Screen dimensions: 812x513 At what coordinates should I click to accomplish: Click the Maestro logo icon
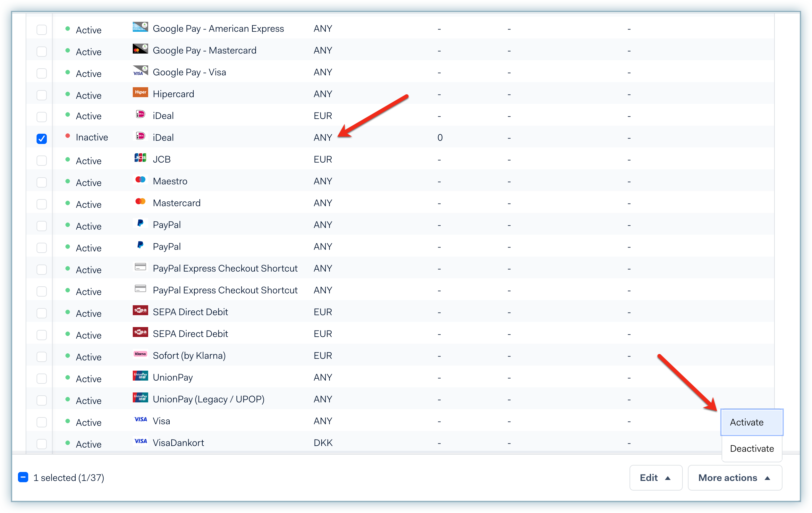coord(140,180)
